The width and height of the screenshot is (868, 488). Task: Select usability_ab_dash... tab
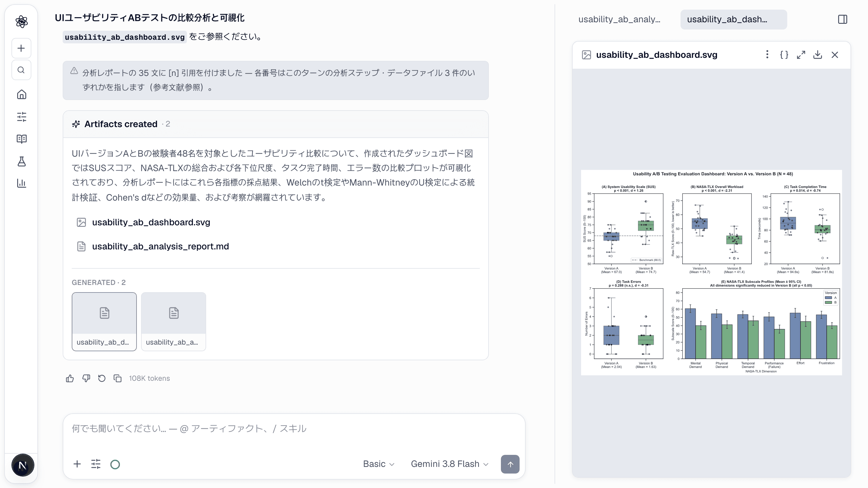(733, 19)
